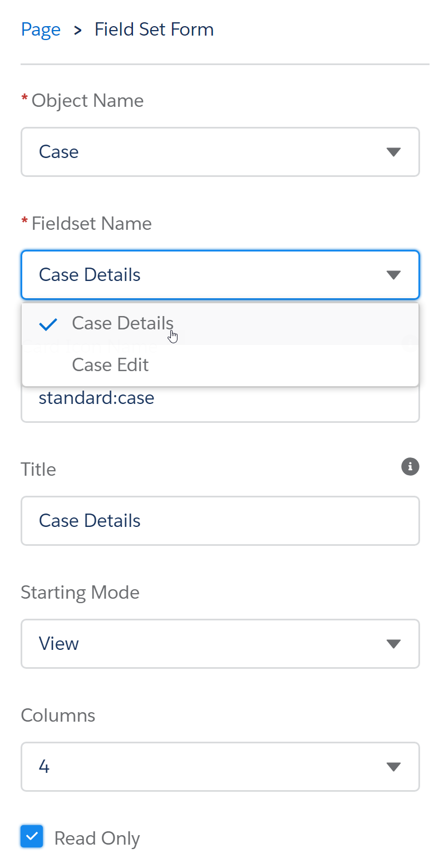This screenshot has width=439, height=868.
Task: Show the Title info tooltip icon
Action: click(410, 467)
